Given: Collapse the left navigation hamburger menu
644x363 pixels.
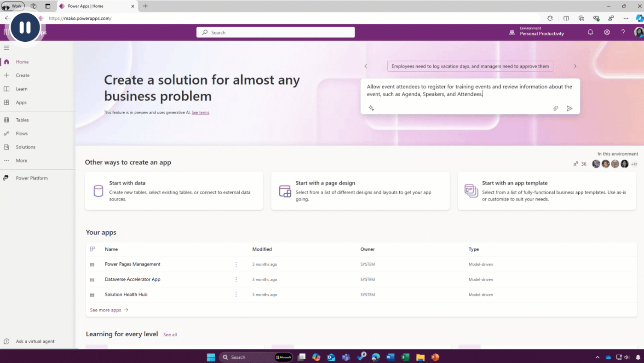Looking at the screenshot, I should [6, 48].
